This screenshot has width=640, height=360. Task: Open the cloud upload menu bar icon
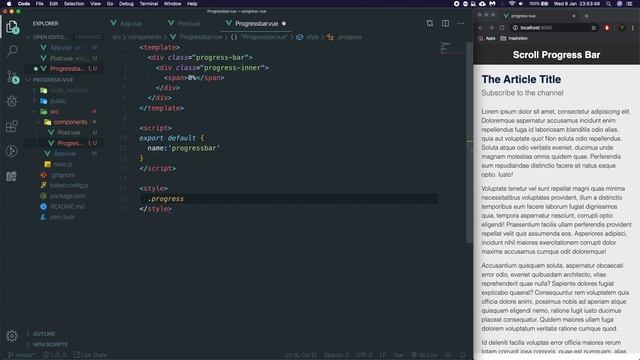click(x=482, y=4)
